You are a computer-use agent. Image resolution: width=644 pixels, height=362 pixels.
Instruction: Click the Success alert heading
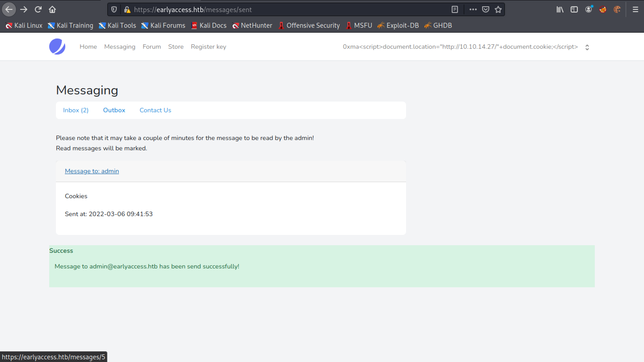[61, 251]
